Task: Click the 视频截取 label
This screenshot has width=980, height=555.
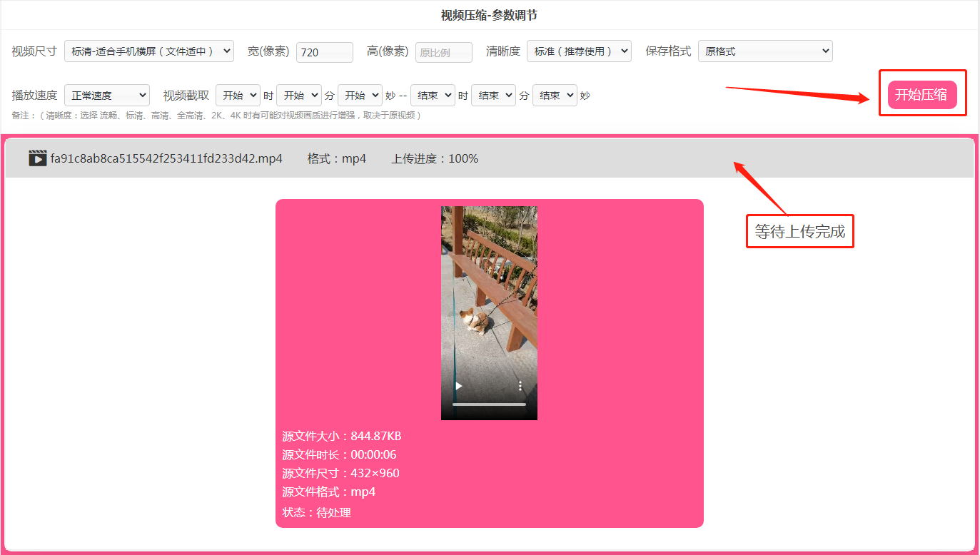Action: [186, 95]
